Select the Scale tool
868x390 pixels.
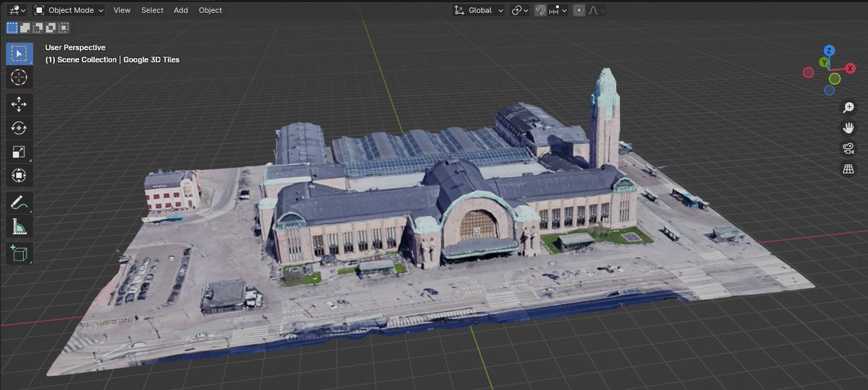point(20,152)
